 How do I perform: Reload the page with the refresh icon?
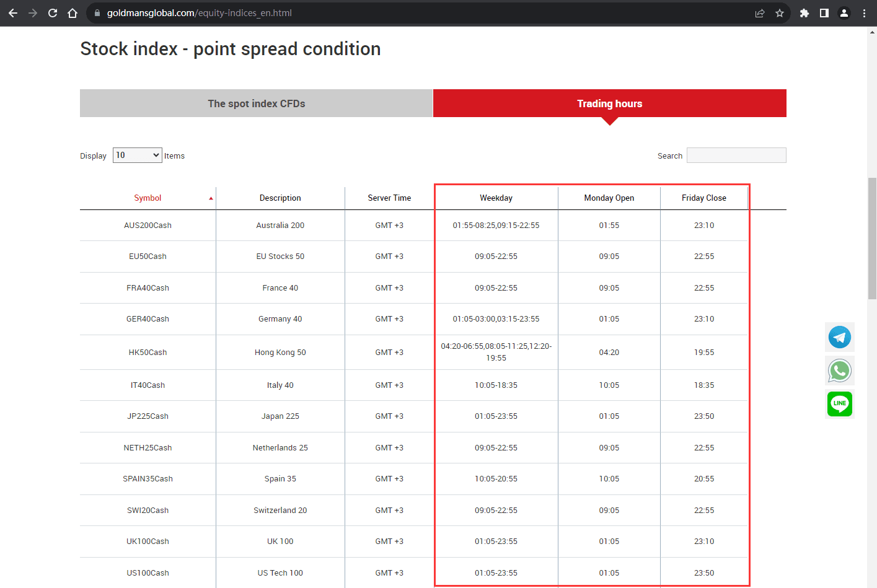[x=53, y=13]
